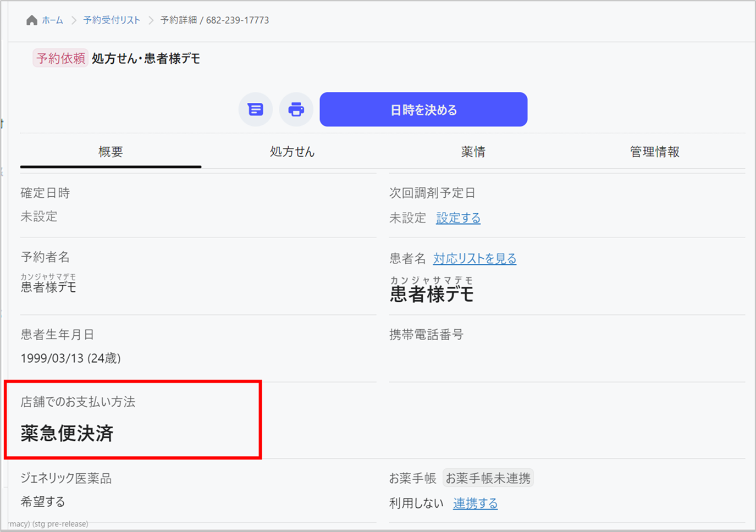
Task: Click the home icon in the breadcrumb
Action: tap(32, 20)
